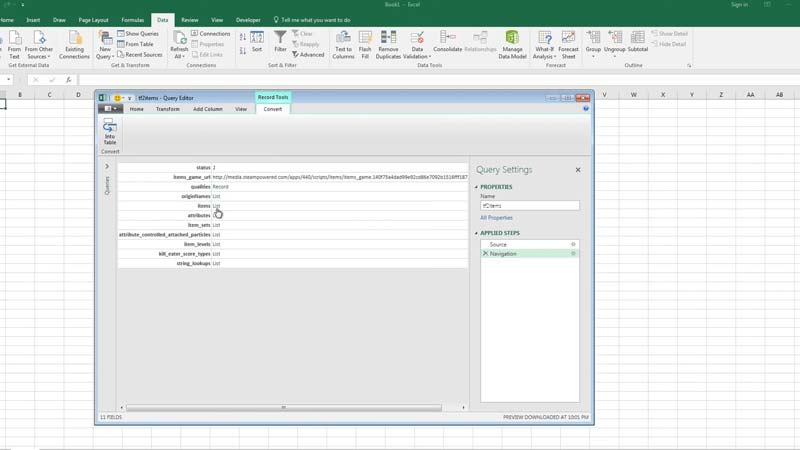
Task: Open the What-If Analysis dropdown
Action: [544, 45]
